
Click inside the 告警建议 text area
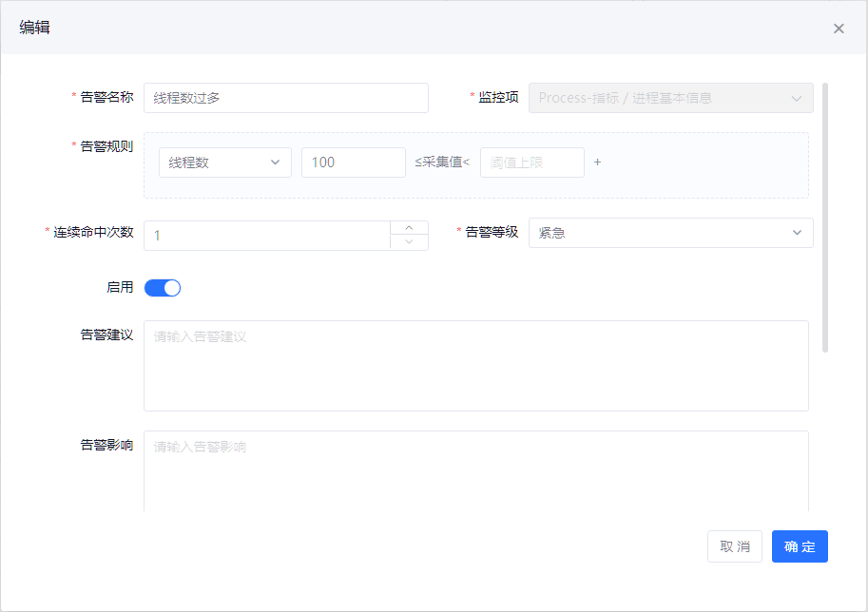pyautogui.click(x=475, y=366)
